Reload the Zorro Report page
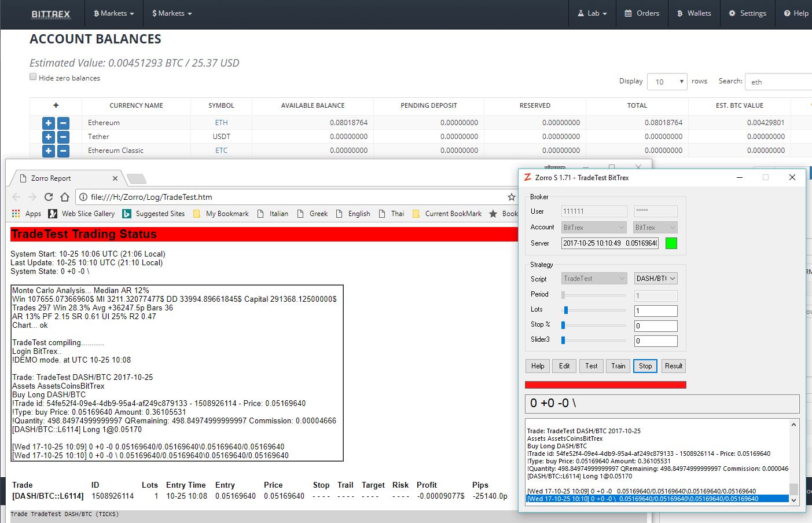Viewport: 812px width, 523px height. [49, 197]
